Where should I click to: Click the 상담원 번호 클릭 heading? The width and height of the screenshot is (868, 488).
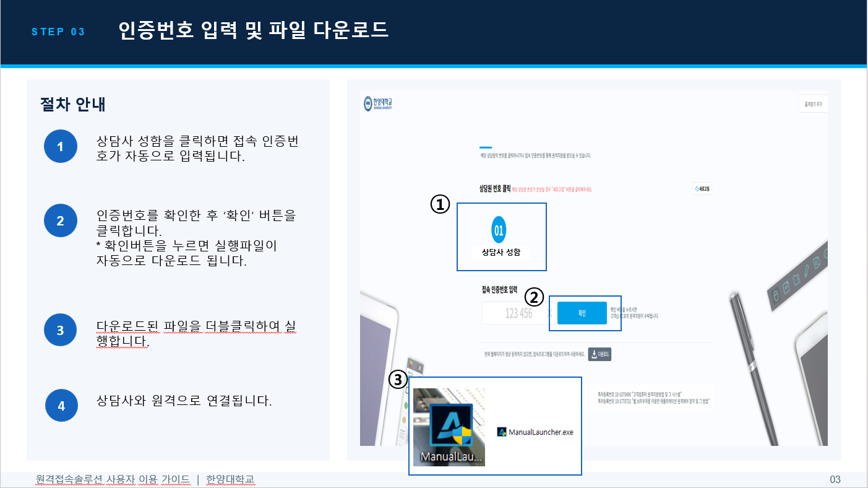coord(494,189)
